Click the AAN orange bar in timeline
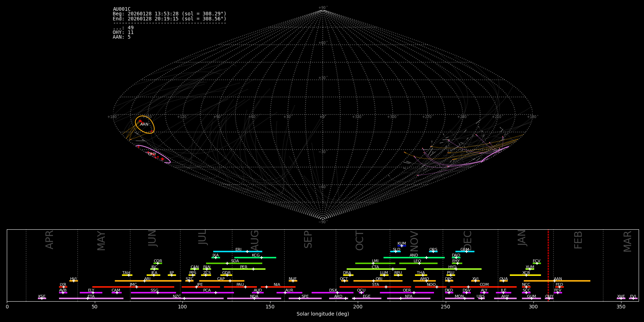Screen dimensions: 644x322 coord(557,281)
